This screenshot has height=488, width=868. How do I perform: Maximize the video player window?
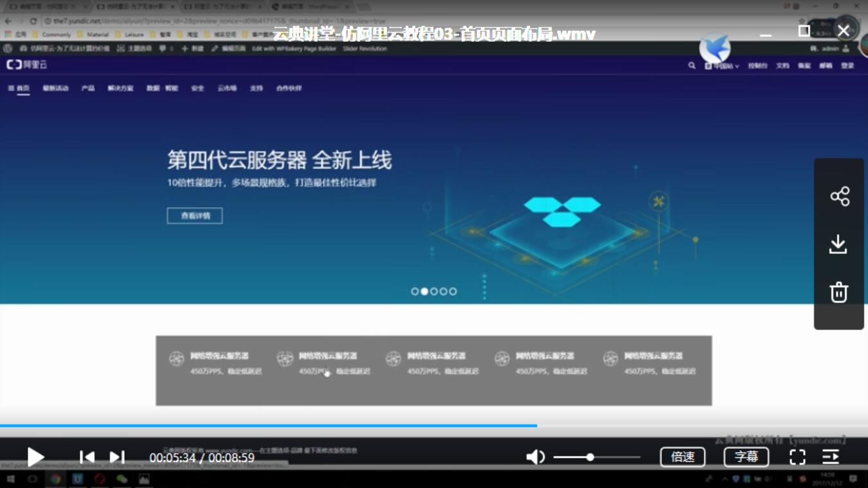pyautogui.click(x=804, y=30)
